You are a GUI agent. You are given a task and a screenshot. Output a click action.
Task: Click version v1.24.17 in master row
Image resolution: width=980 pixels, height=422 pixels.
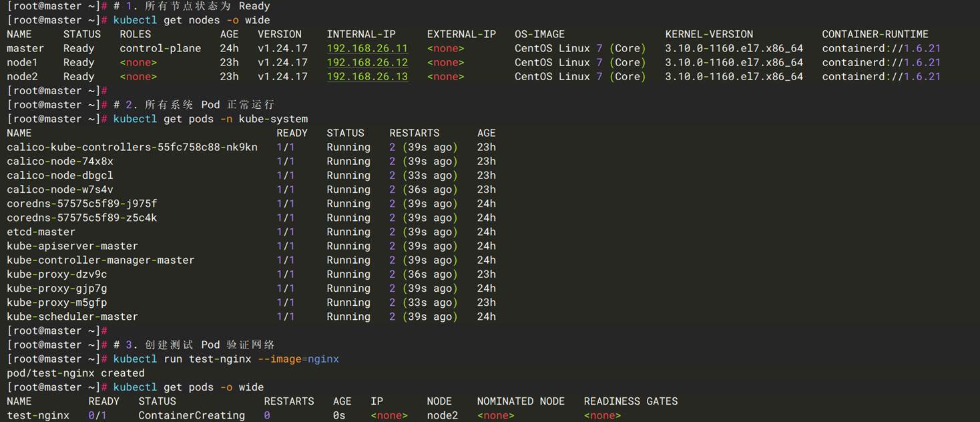(x=282, y=48)
